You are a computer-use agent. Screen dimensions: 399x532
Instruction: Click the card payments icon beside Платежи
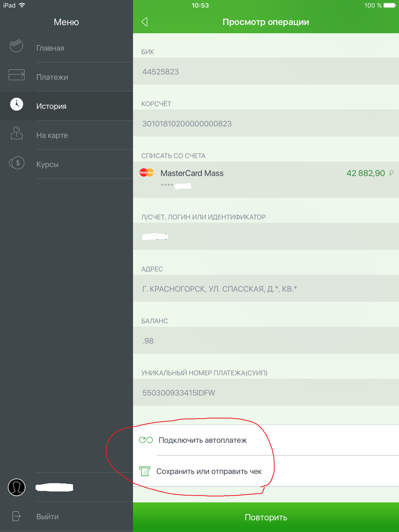click(x=17, y=75)
